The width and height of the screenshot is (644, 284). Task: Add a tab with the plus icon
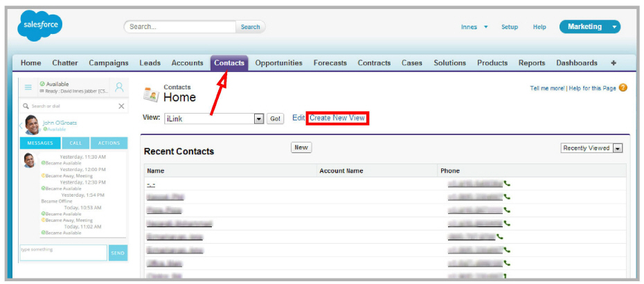[614, 63]
